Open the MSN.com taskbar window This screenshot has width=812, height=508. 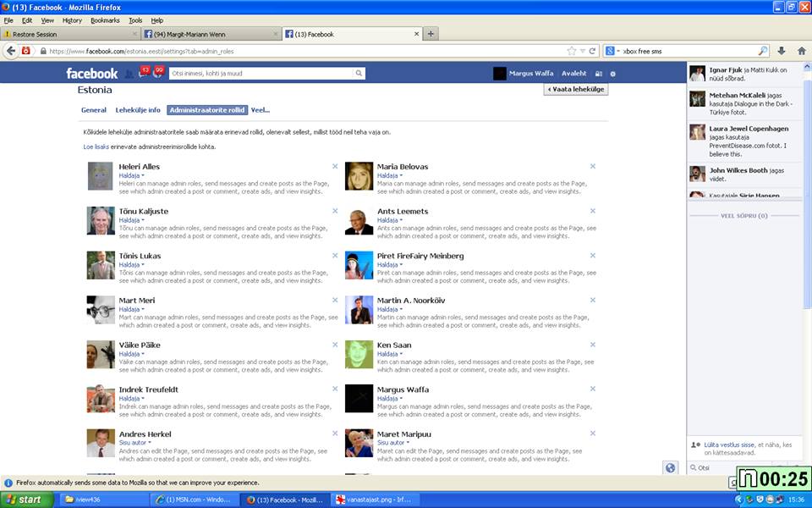coord(195,500)
